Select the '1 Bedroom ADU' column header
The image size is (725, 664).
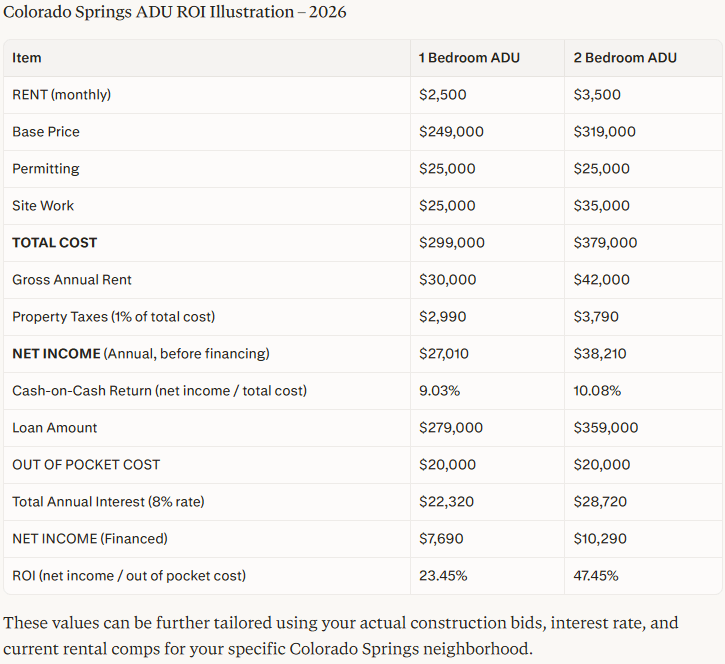click(x=469, y=58)
